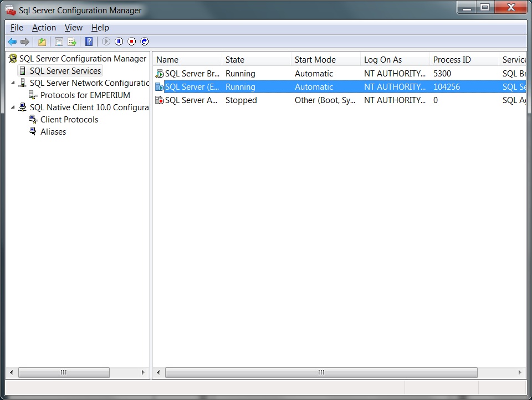This screenshot has width=532, height=400.
Task: Restart the selected service
Action: 145,42
